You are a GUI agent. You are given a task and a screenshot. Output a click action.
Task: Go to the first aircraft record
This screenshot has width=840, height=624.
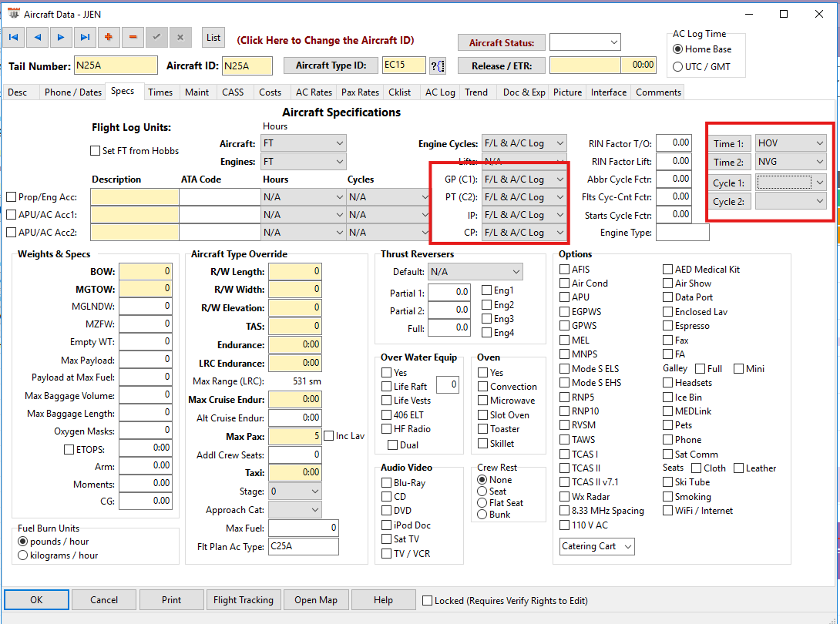(x=13, y=37)
